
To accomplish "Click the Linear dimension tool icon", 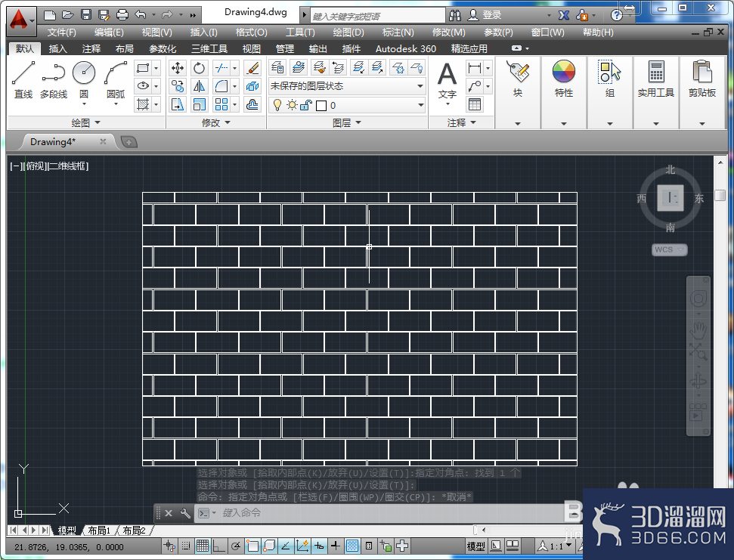I will (x=475, y=68).
